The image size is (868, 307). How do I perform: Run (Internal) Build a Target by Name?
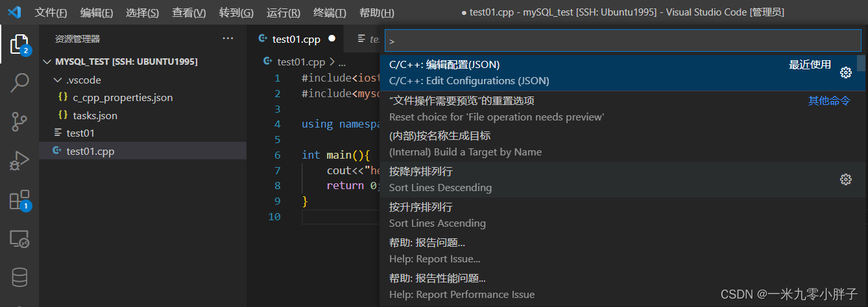(x=623, y=144)
